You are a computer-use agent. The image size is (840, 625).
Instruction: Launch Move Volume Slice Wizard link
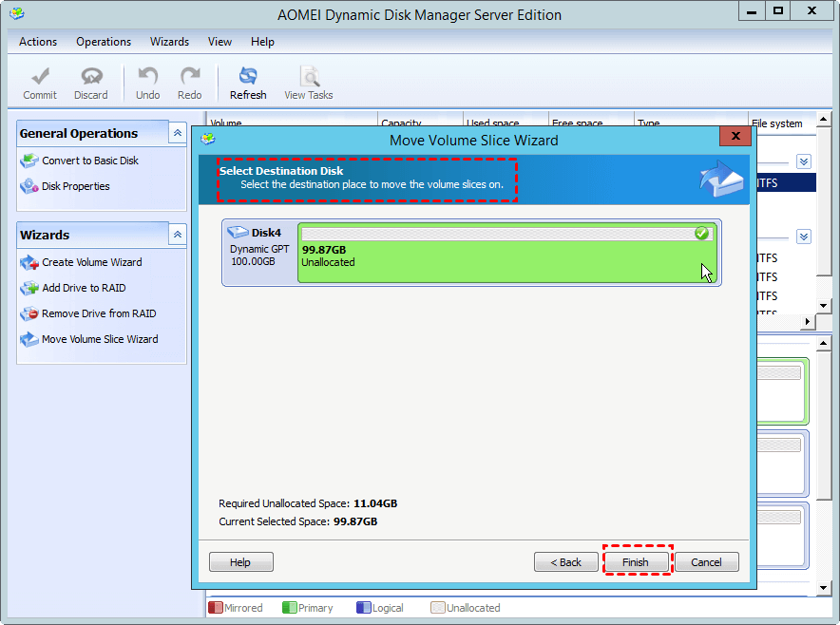coord(100,339)
